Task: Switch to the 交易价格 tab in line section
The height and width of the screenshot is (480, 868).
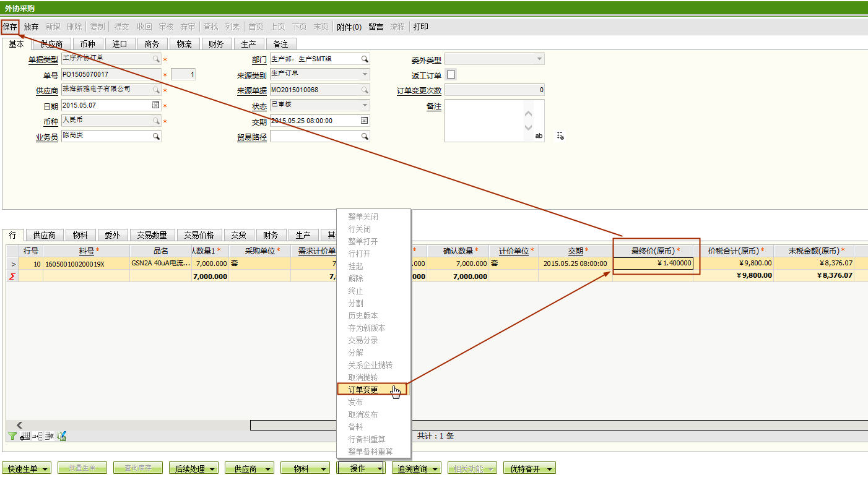Action: pyautogui.click(x=200, y=235)
